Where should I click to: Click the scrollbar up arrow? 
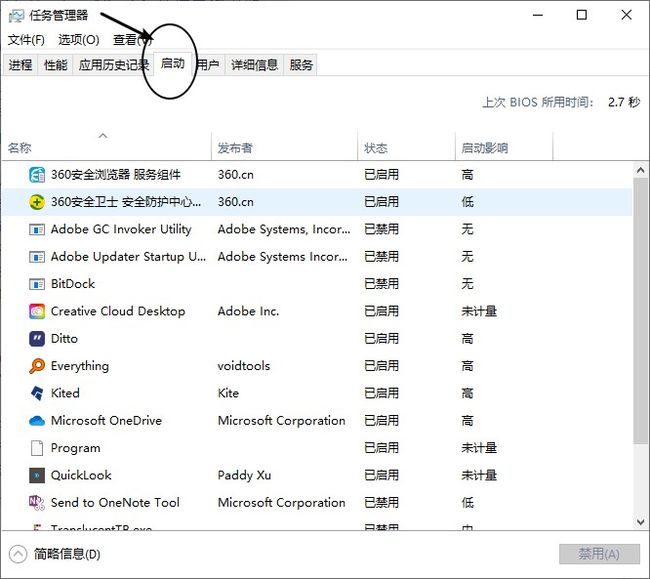click(640, 170)
